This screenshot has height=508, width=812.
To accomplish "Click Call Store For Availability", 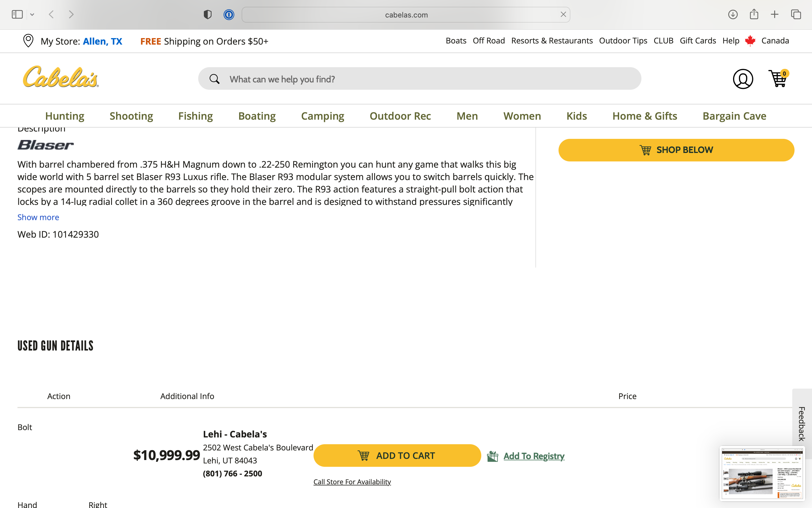I will (352, 482).
